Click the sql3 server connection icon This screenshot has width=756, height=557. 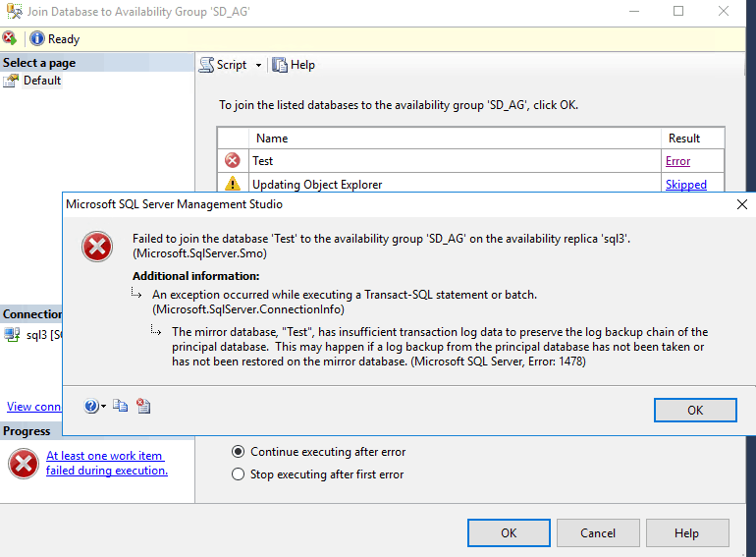coord(12,334)
